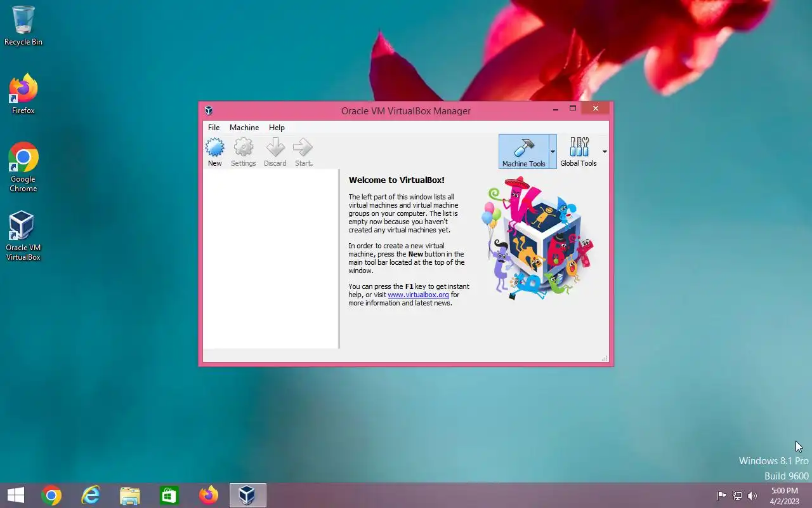This screenshot has width=812, height=508.
Task: Click the network tray icon
Action: 737,496
